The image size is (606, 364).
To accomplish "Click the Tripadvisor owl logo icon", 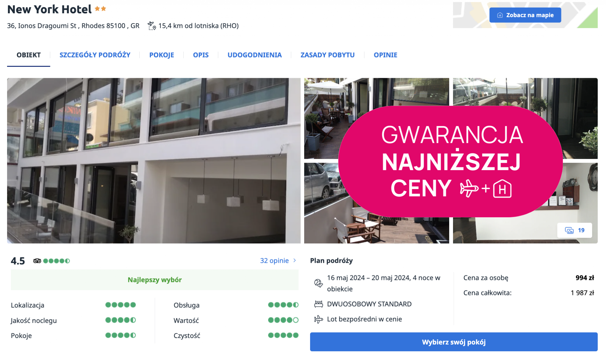I will tap(37, 261).
